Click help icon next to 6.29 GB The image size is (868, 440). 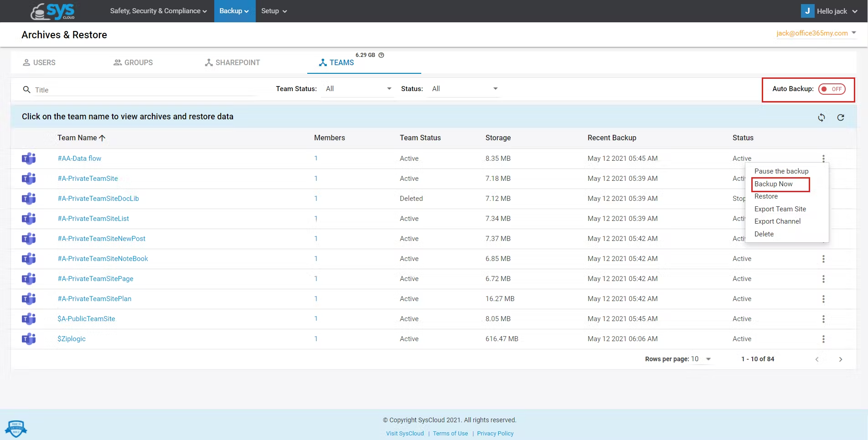tap(382, 55)
